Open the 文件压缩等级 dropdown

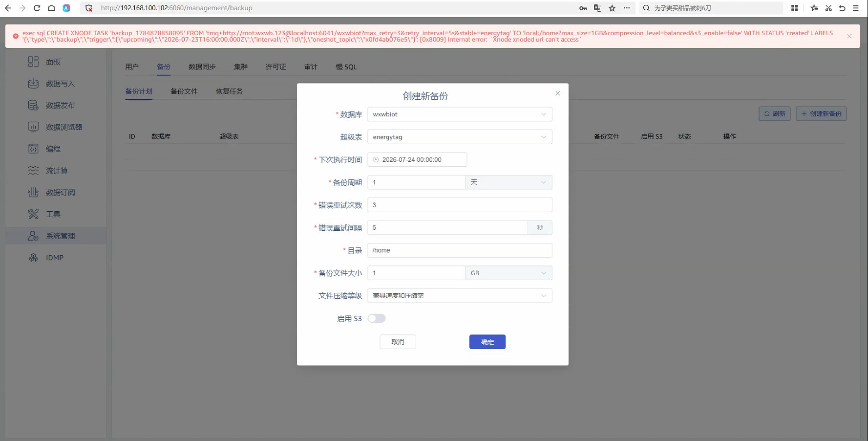(x=460, y=296)
